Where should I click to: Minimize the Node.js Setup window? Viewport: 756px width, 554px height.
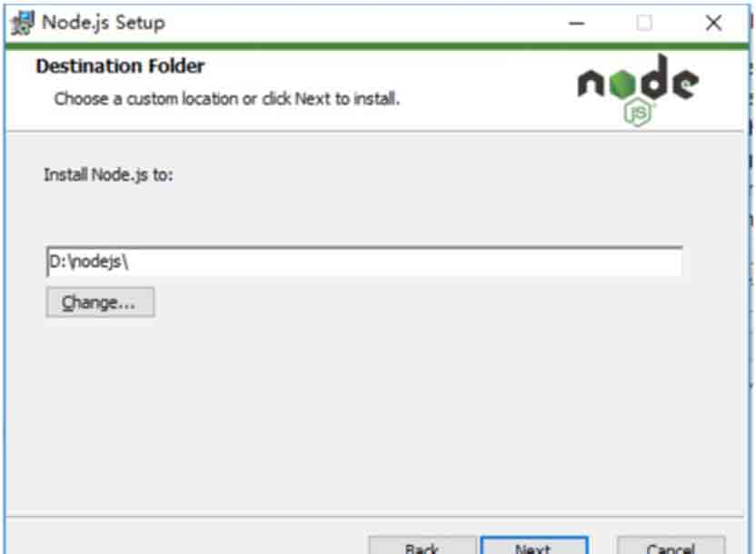pos(577,23)
